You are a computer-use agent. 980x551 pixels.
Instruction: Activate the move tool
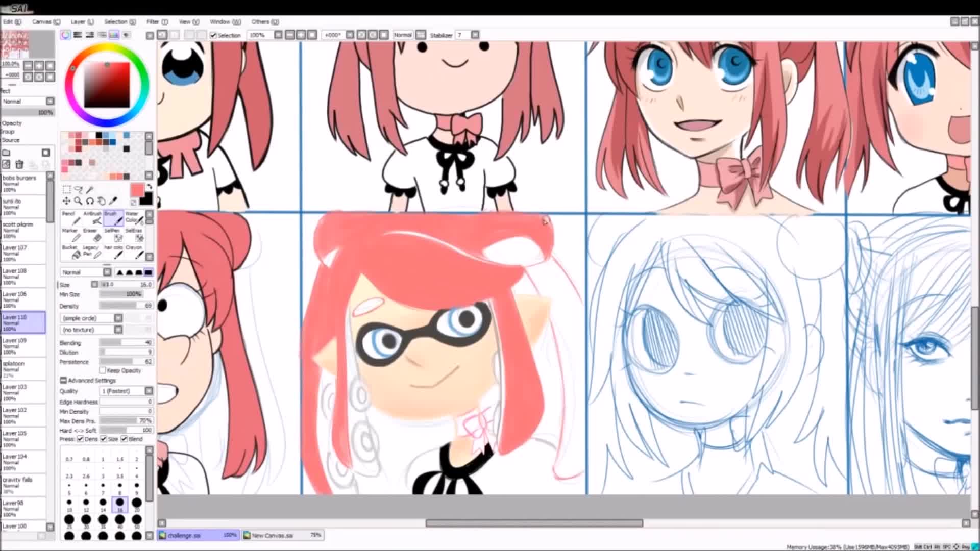pyautogui.click(x=66, y=201)
